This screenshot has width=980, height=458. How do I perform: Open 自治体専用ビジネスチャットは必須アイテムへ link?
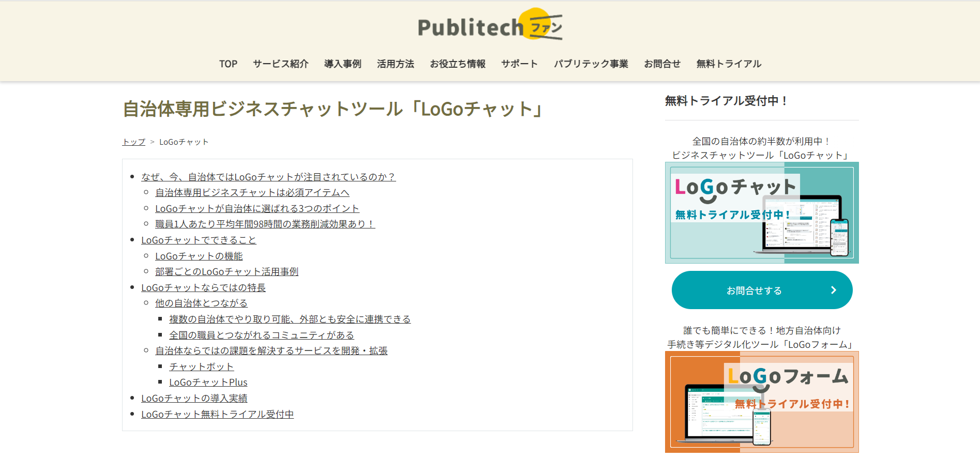[x=252, y=192]
